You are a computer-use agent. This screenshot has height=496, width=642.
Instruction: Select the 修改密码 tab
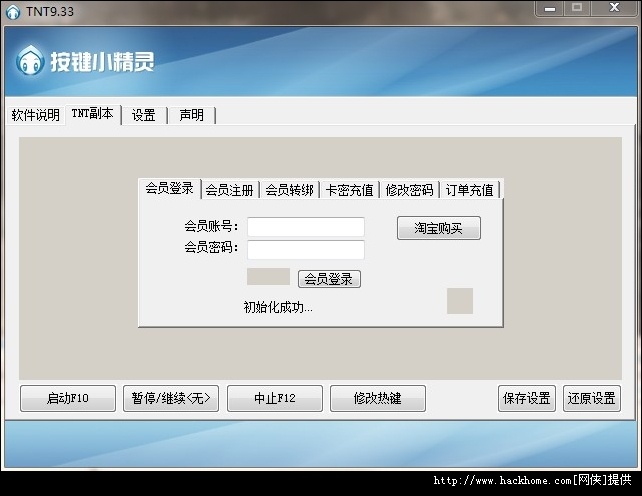(409, 190)
